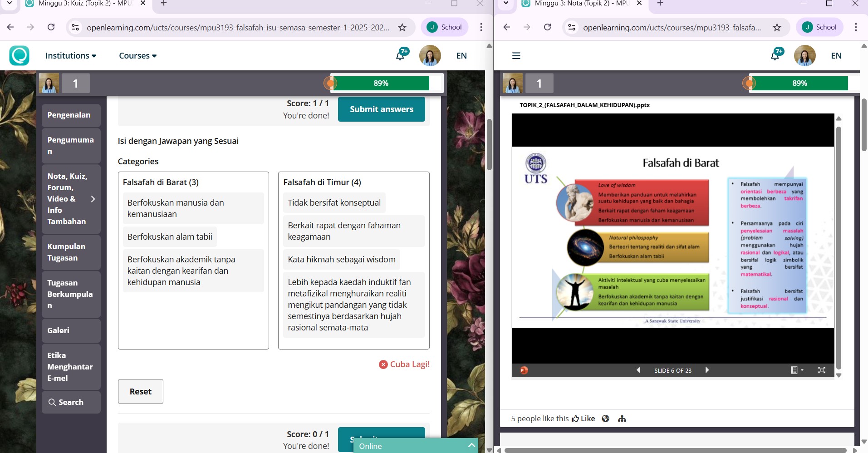Expand the Online chat bar
Image resolution: width=868 pixels, height=453 pixels.
(x=471, y=445)
